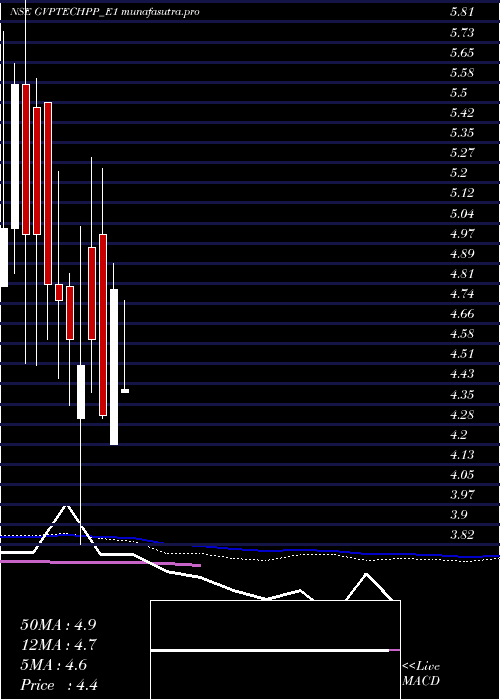
Task: Click the 5.58 price axis label
Action: tap(462, 73)
